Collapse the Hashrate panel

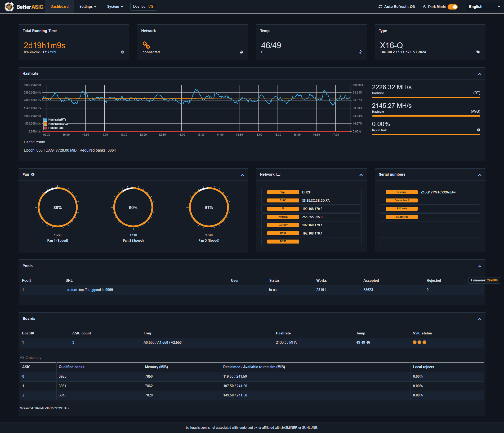[480, 74]
